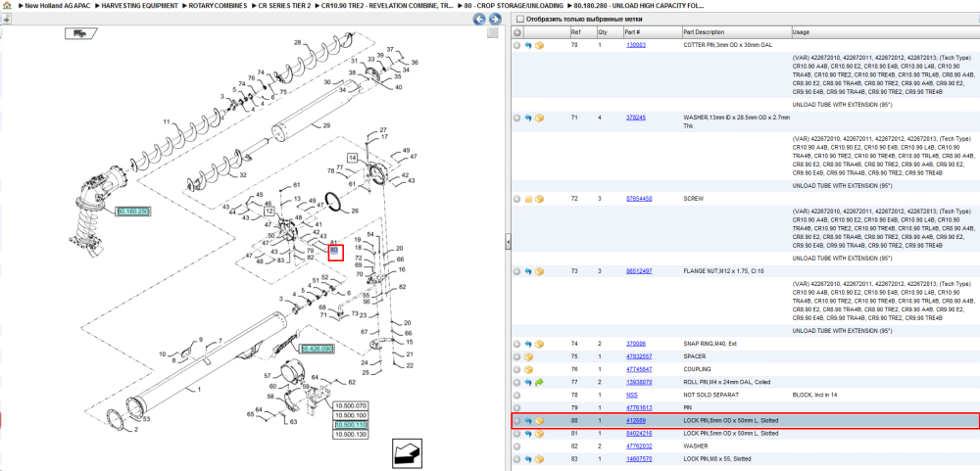Select boxed callout 14 in diagram
The width and height of the screenshot is (980, 471).
353,158
